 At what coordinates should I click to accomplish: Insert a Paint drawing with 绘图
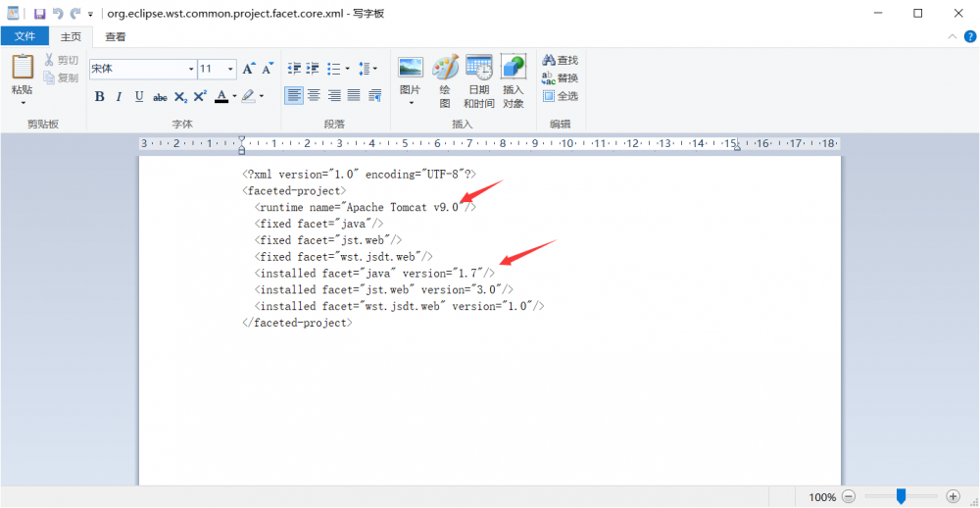445,81
